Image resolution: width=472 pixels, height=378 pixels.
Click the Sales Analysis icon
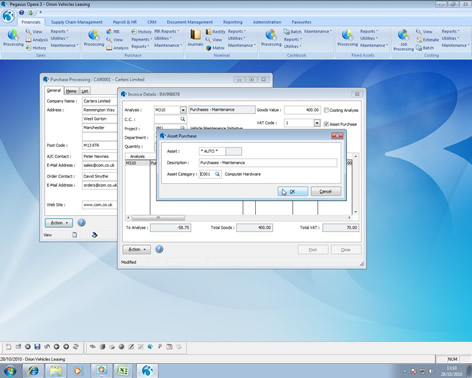coord(37,40)
